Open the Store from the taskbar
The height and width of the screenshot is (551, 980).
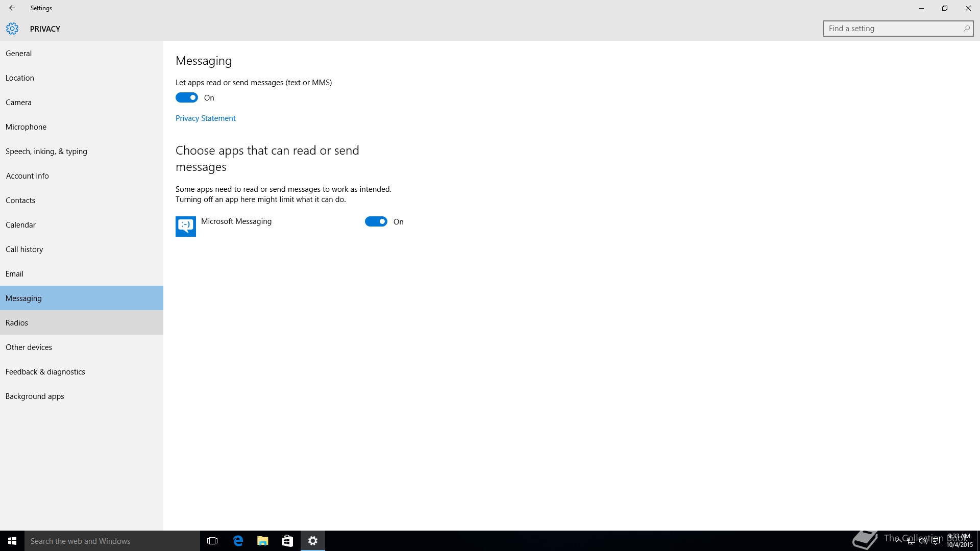click(x=287, y=541)
